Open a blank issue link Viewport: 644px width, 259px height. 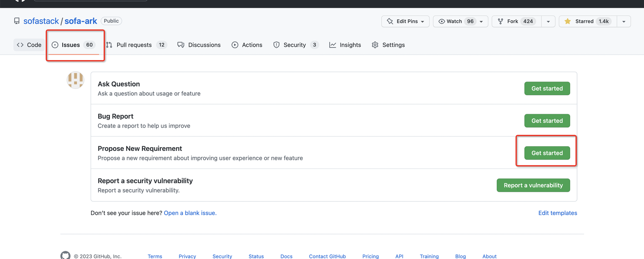coord(190,213)
